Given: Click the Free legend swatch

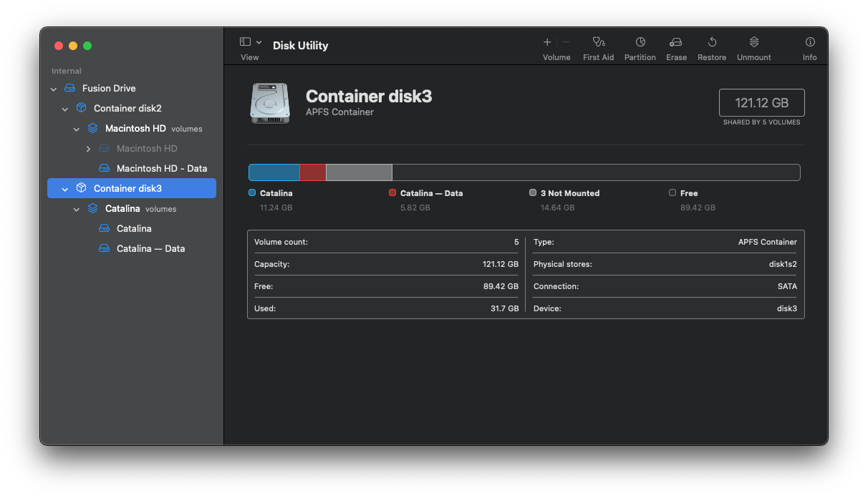Looking at the screenshot, I should (x=672, y=192).
